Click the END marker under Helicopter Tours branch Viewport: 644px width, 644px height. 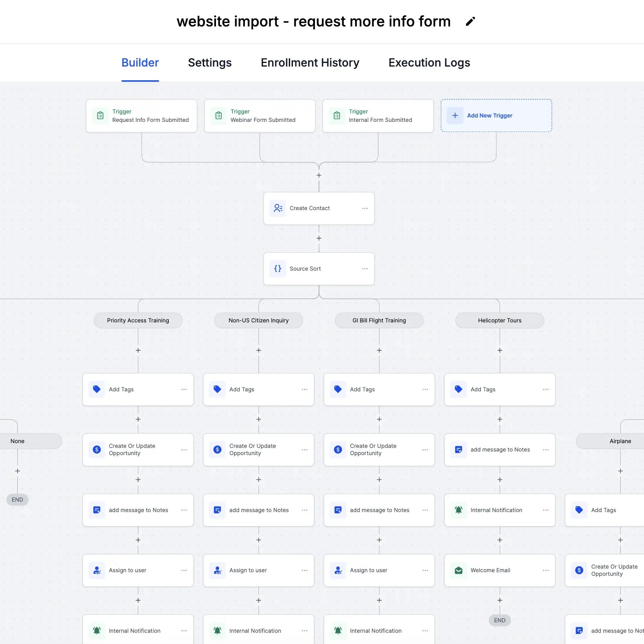(499, 620)
